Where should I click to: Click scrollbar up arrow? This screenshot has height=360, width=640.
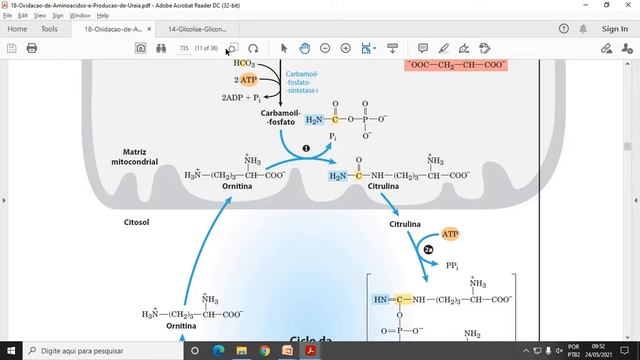coord(627,64)
